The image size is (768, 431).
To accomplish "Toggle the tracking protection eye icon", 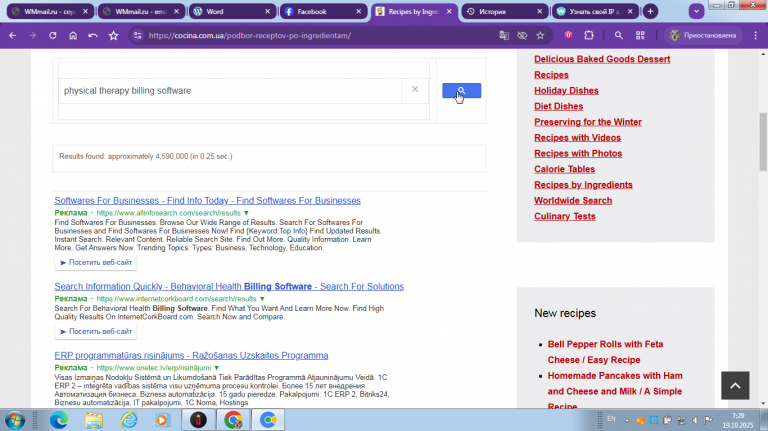I will 522,35.
